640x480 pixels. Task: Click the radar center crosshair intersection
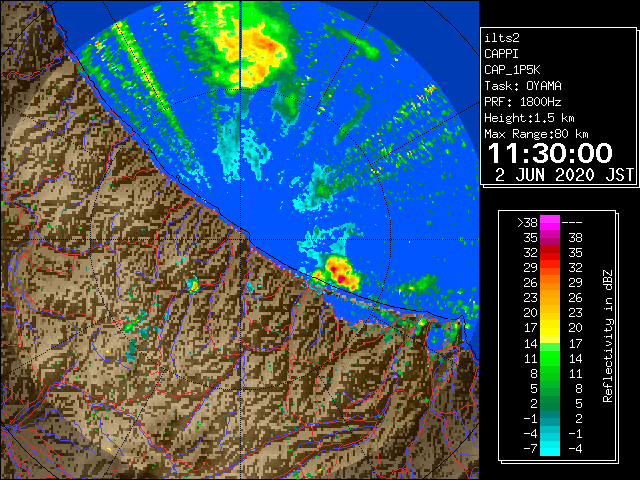(240, 239)
